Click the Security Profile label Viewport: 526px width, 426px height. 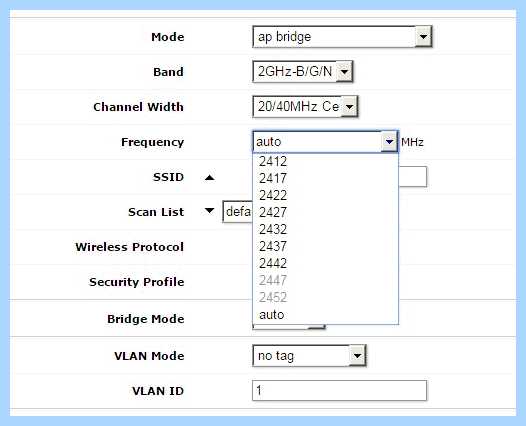point(137,282)
